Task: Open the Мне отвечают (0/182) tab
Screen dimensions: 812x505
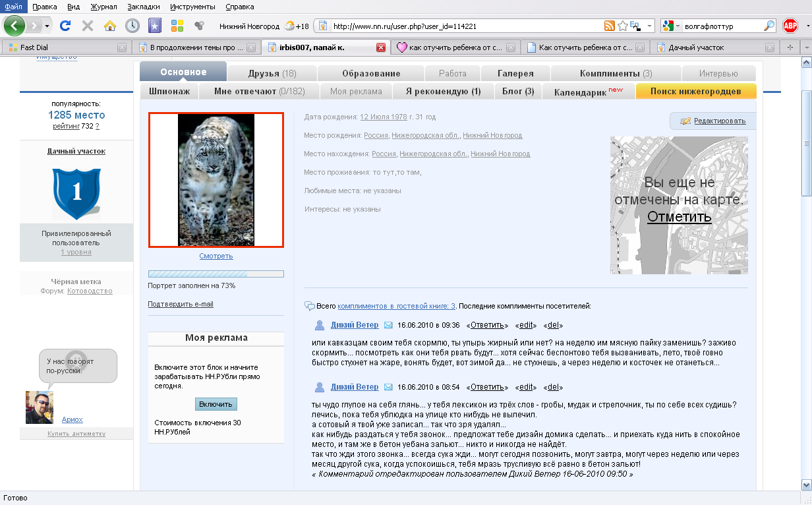Action: pyautogui.click(x=260, y=92)
